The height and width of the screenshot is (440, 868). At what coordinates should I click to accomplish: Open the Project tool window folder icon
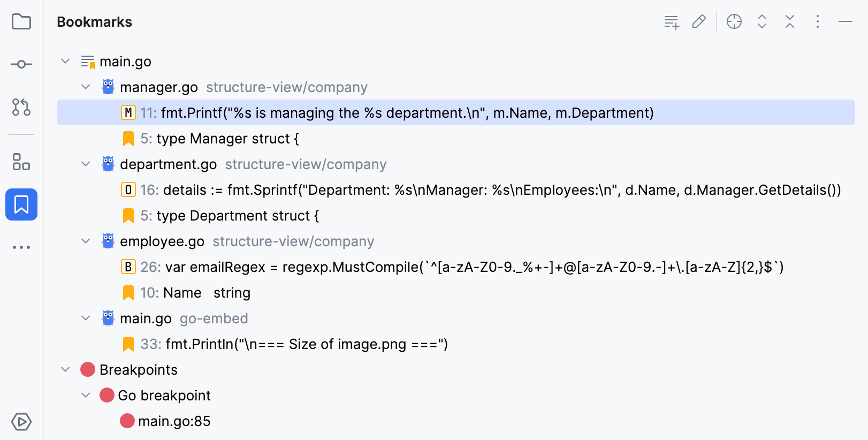[x=21, y=22]
